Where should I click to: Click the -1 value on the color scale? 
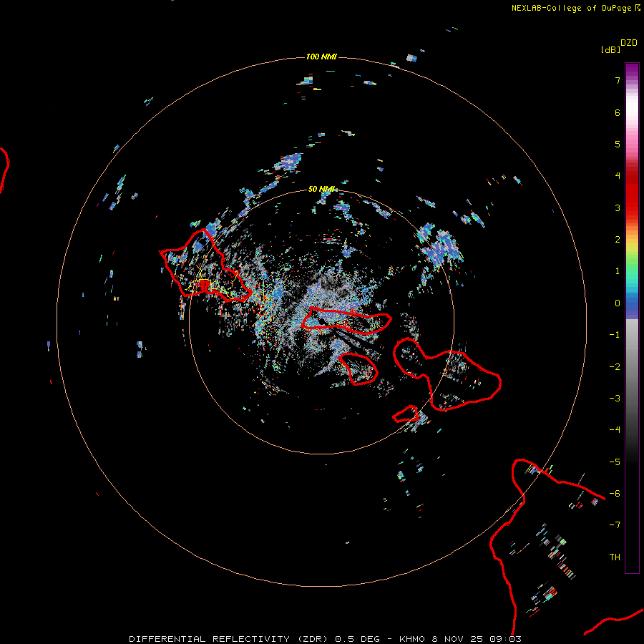pos(615,335)
